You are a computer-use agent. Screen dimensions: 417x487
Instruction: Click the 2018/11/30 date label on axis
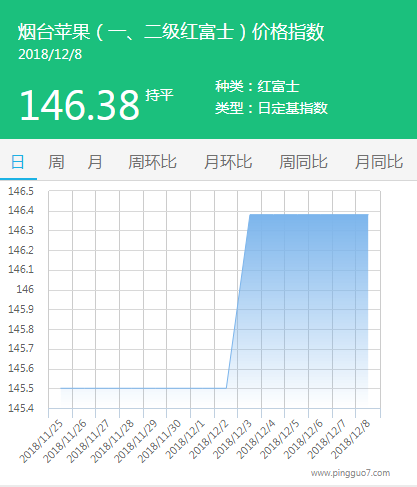click(159, 441)
